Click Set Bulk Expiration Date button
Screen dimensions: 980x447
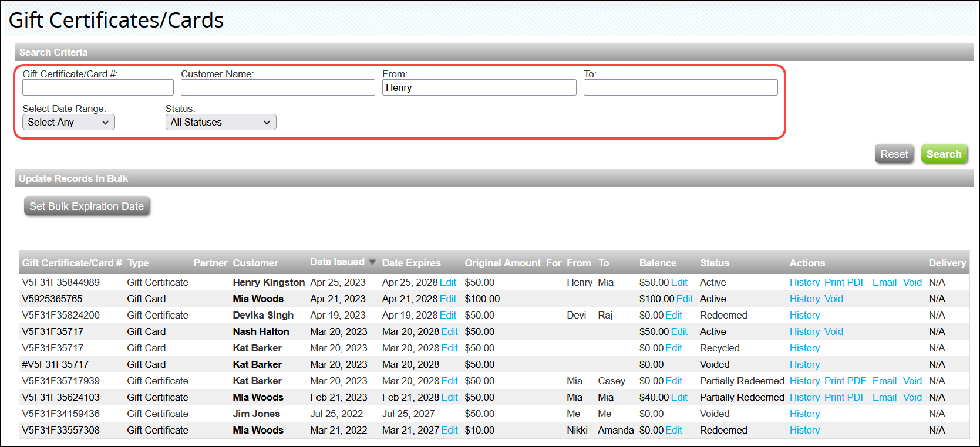87,206
